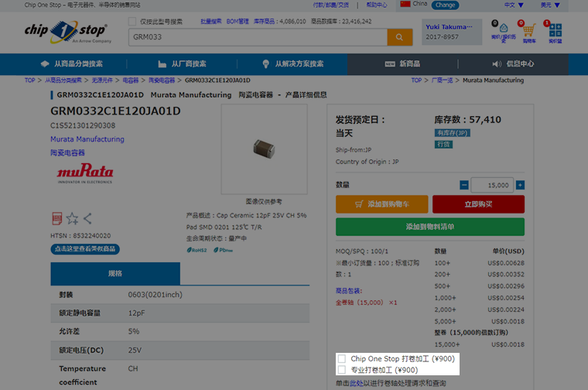Open 批量搜索 link
588x390 pixels.
coord(210,22)
